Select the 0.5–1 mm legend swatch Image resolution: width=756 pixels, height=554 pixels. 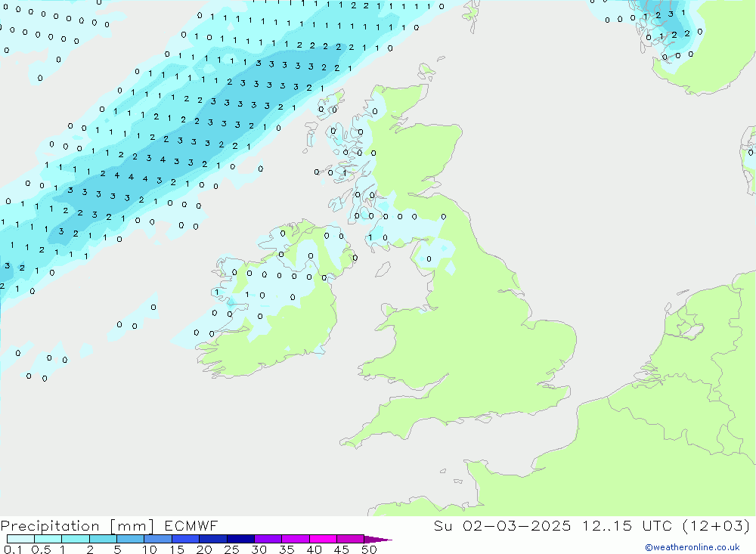[x=48, y=539]
